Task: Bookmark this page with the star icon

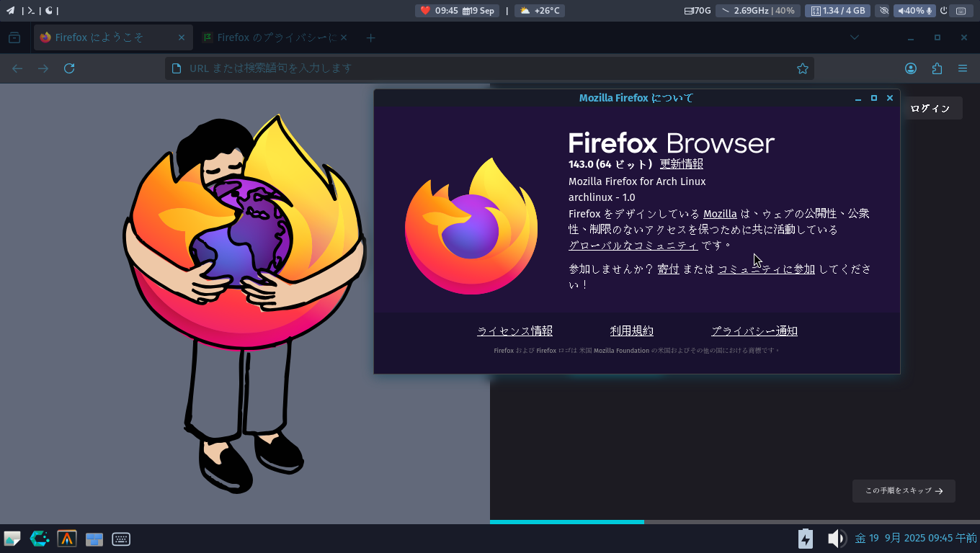Action: (802, 68)
